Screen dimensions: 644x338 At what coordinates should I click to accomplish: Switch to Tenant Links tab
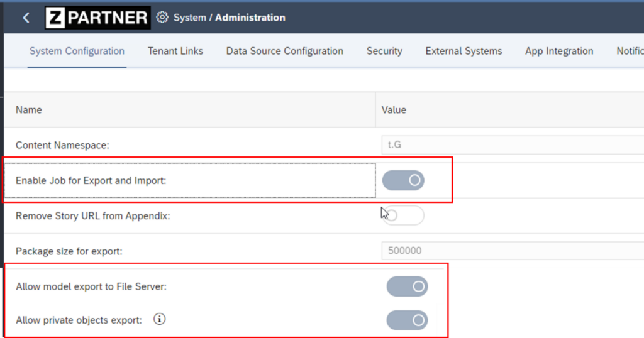click(x=175, y=51)
